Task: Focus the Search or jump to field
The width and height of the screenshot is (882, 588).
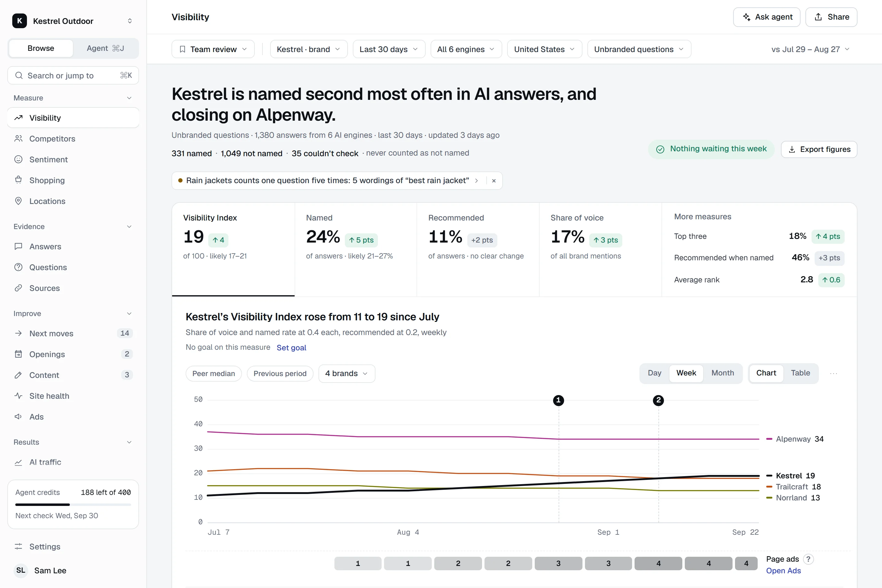Action: coord(73,75)
